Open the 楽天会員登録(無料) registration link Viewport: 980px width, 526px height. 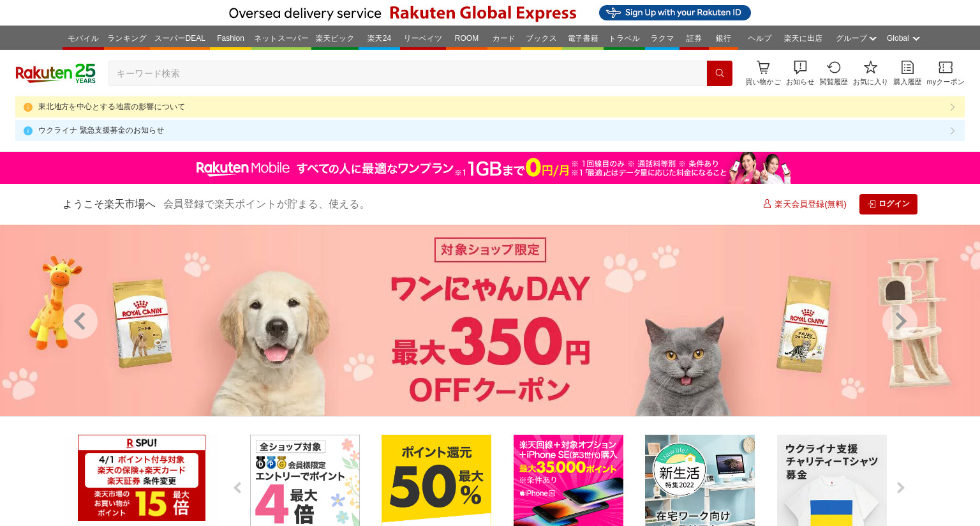pos(805,204)
